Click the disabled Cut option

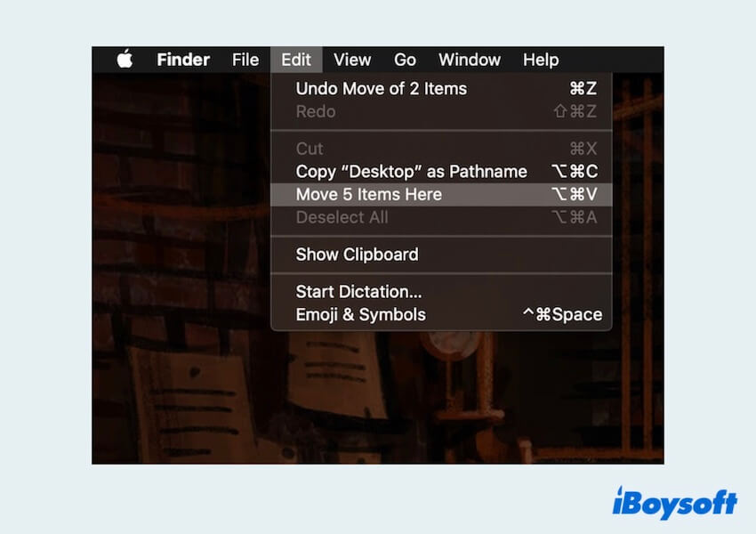pyautogui.click(x=310, y=149)
